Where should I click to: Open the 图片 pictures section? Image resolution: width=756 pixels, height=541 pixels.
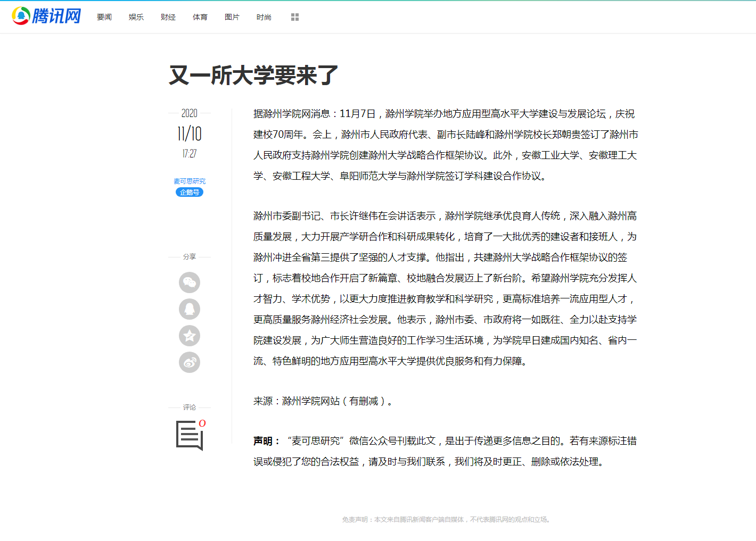tap(232, 17)
